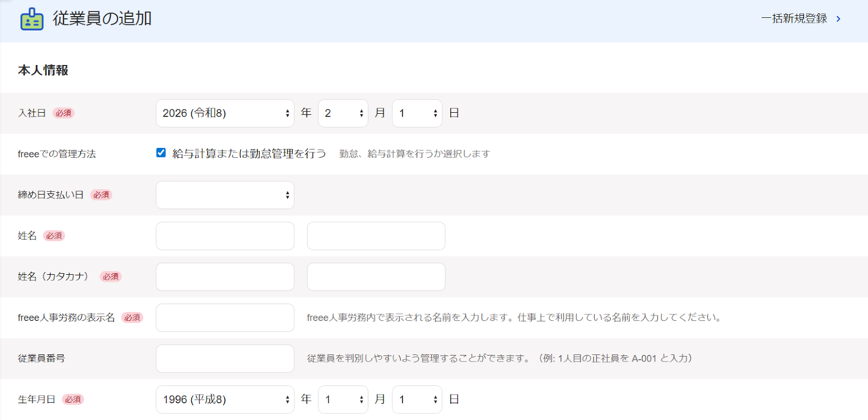Screen dimensions: 868x420
Task: Toggle 給与計算または勤怠管理を行う checkbox
Action: pyautogui.click(x=161, y=153)
